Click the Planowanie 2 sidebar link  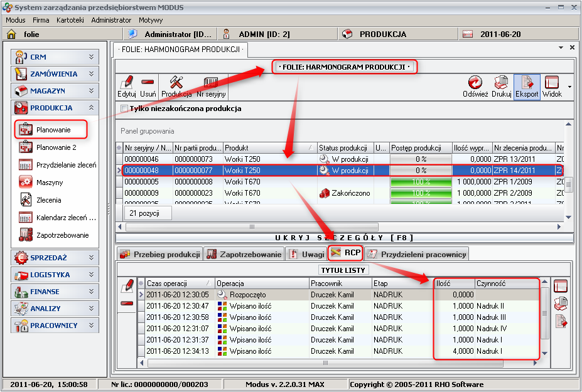(x=56, y=147)
